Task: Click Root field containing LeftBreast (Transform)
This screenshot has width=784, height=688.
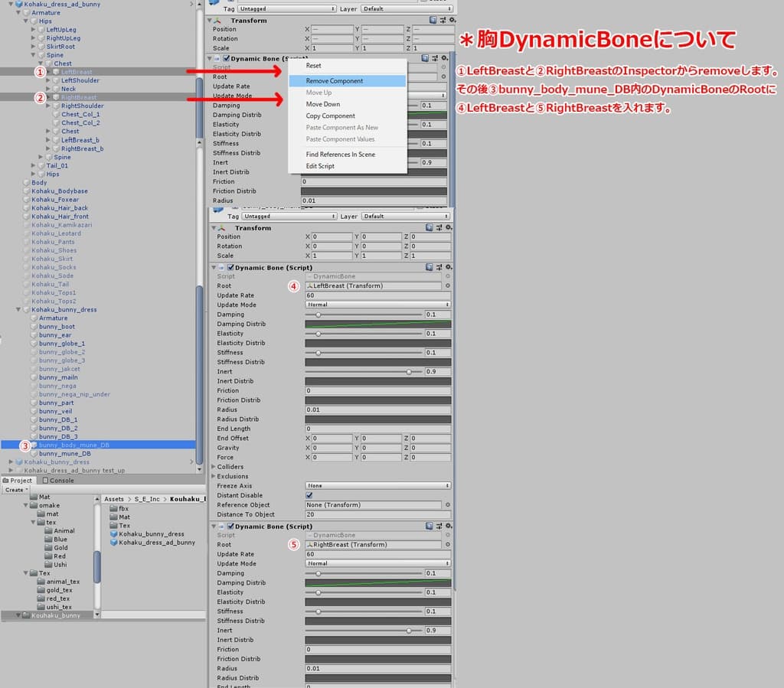Action: (373, 285)
